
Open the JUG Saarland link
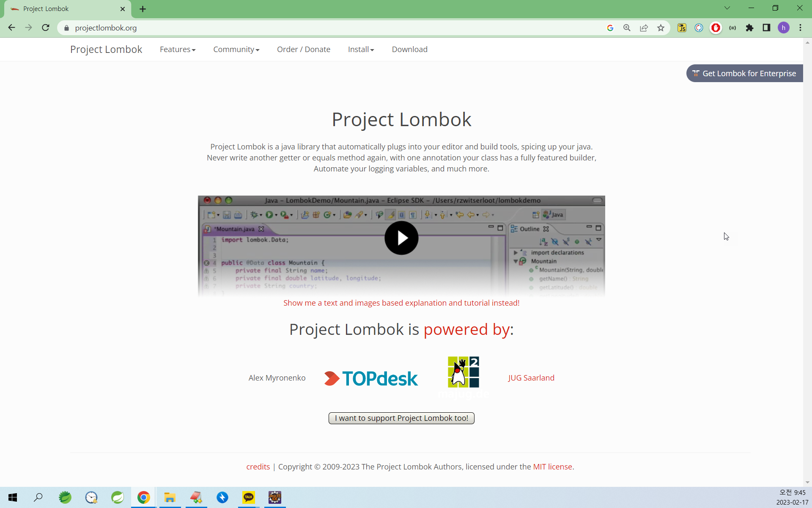click(x=531, y=378)
